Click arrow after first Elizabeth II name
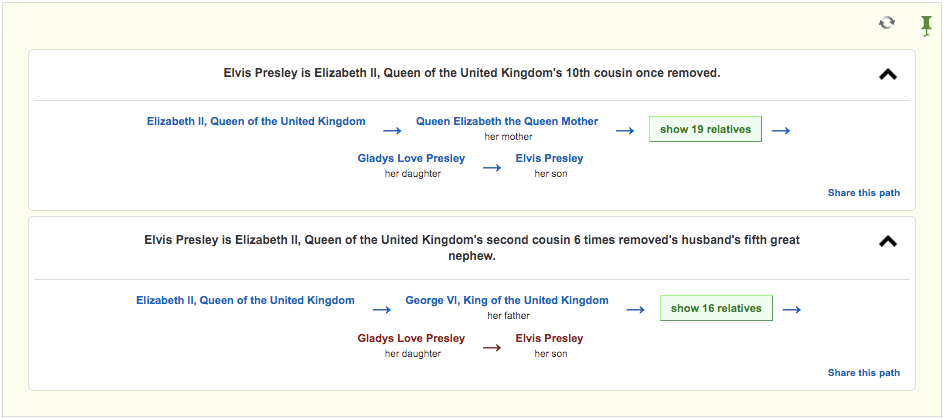The image size is (945, 418). point(392,131)
